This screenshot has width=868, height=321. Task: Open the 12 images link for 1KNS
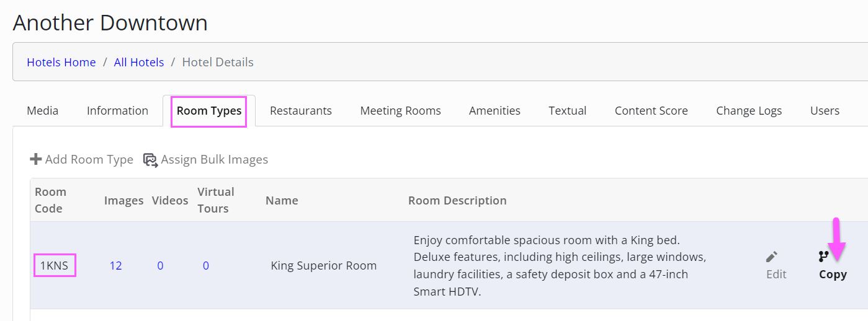(x=115, y=266)
